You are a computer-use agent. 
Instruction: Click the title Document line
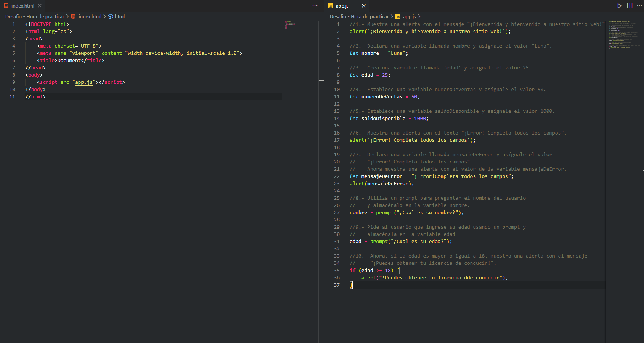click(71, 60)
